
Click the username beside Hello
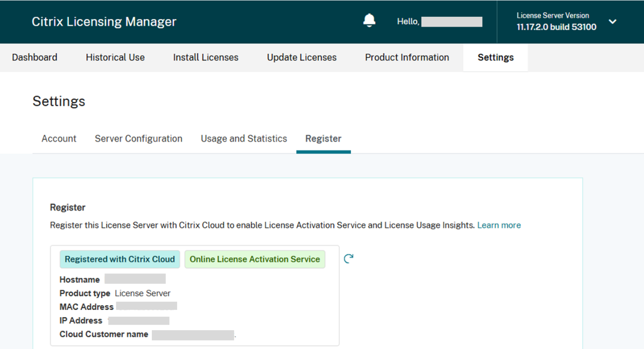coord(452,22)
